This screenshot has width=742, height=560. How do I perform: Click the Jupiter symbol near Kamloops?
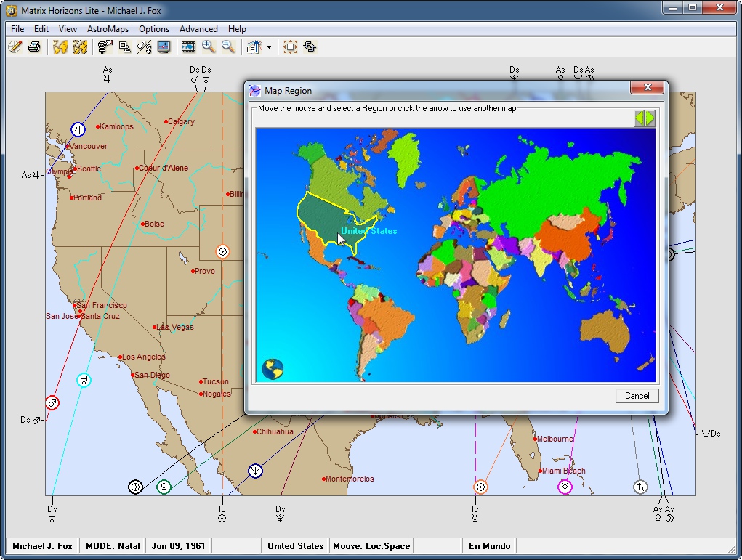click(78, 129)
